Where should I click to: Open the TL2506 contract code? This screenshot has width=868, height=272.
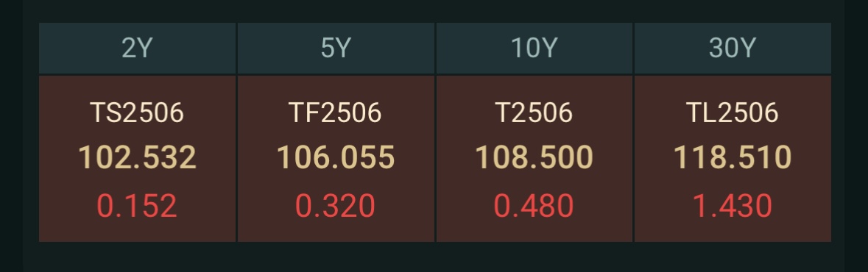[732, 112]
